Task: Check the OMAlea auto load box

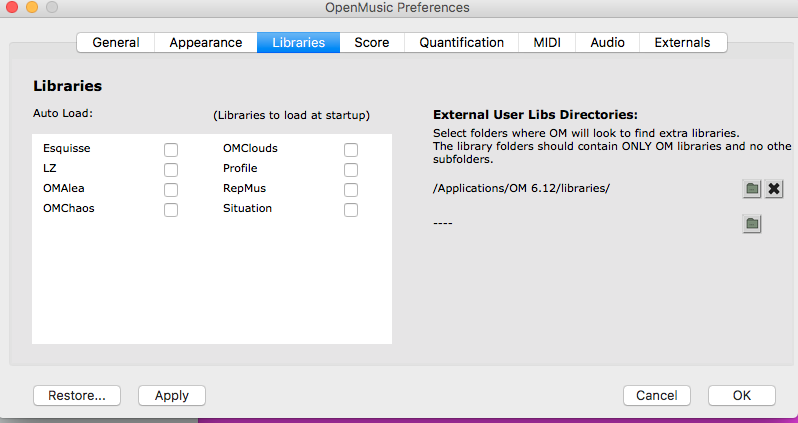Action: tap(171, 190)
